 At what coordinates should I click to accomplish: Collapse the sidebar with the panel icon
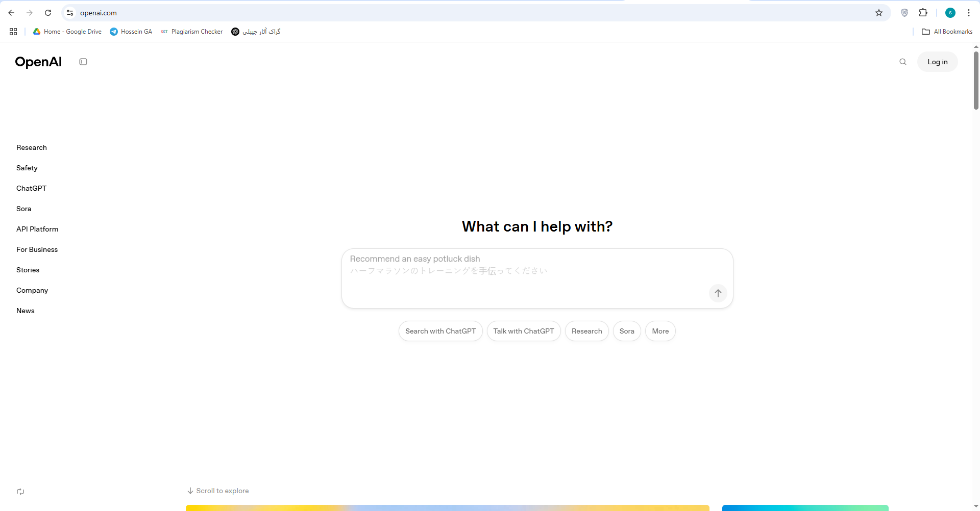(x=83, y=62)
